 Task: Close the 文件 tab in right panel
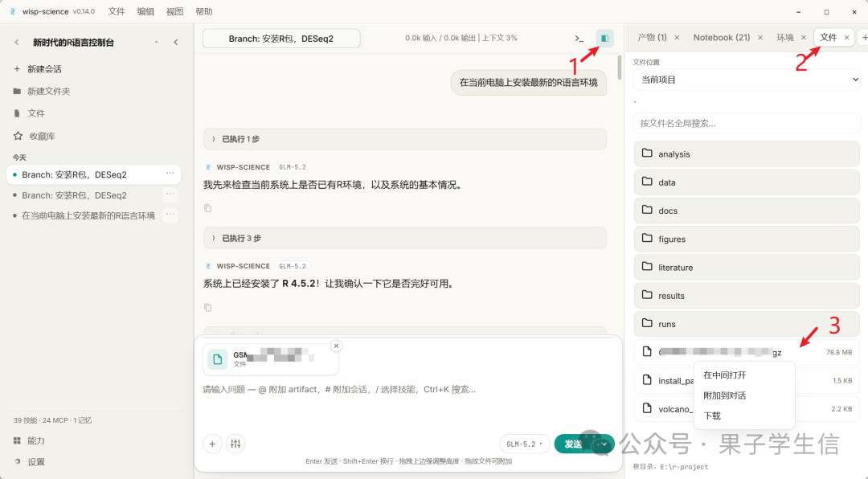pyautogui.click(x=846, y=38)
